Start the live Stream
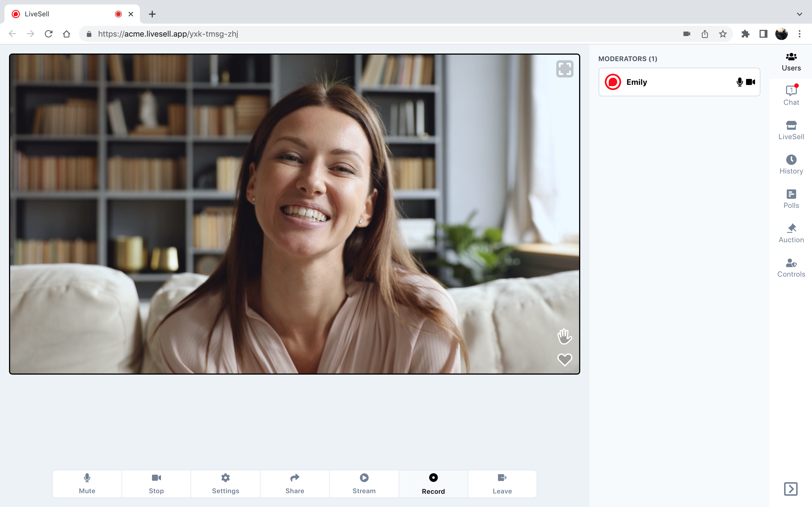This screenshot has width=812, height=507. (x=364, y=483)
